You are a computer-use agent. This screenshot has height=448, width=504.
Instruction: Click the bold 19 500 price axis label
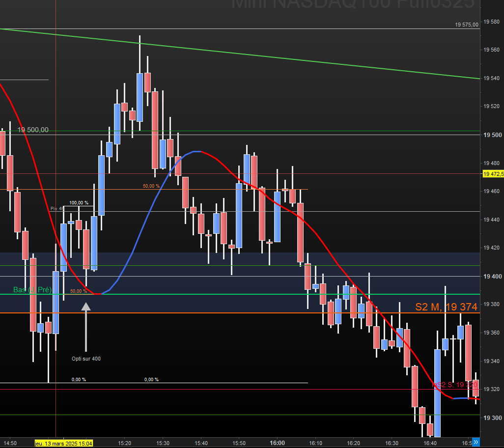[492, 135]
